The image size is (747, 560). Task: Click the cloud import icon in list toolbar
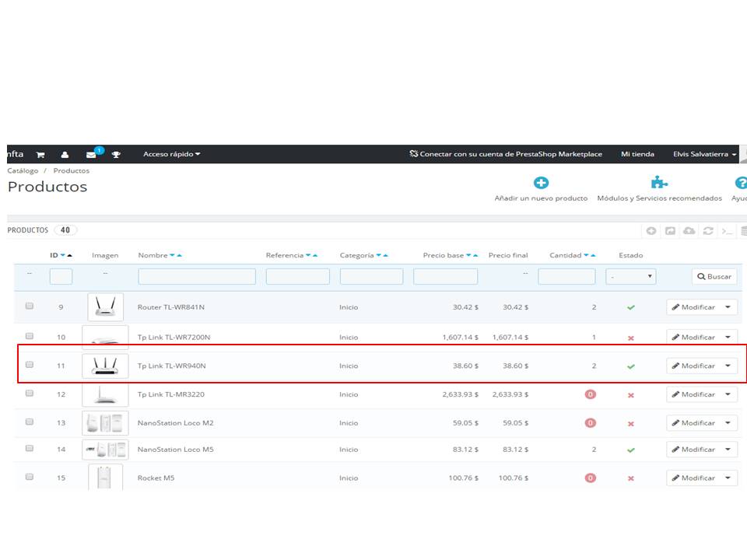coord(689,231)
